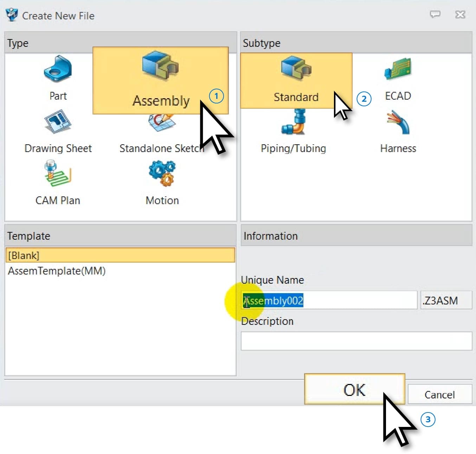Choose the AssemTemplate(MM) template

coord(57,271)
